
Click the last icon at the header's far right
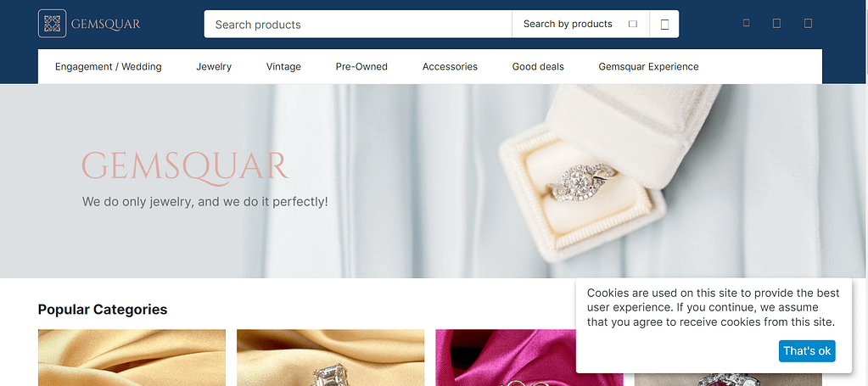(x=809, y=23)
